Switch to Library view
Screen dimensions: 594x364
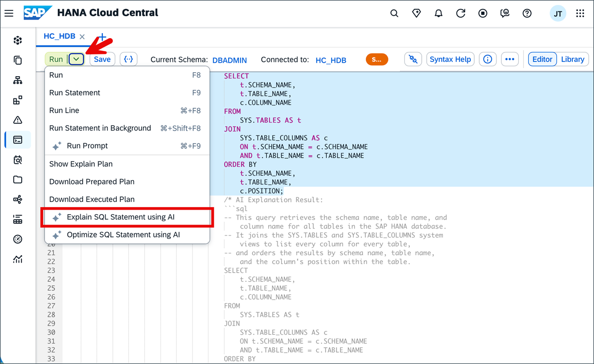pyautogui.click(x=573, y=59)
